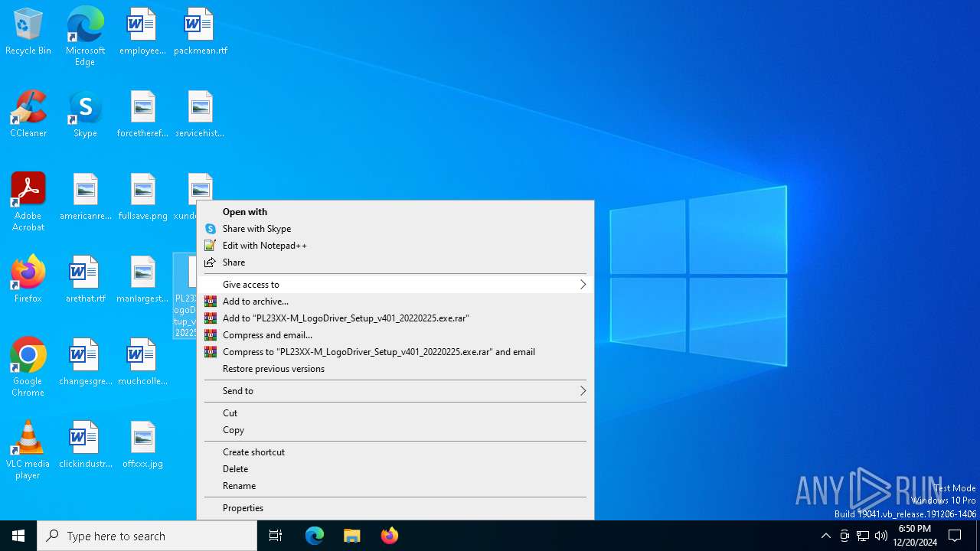Select the clickindustr... Word document icon

point(86,445)
